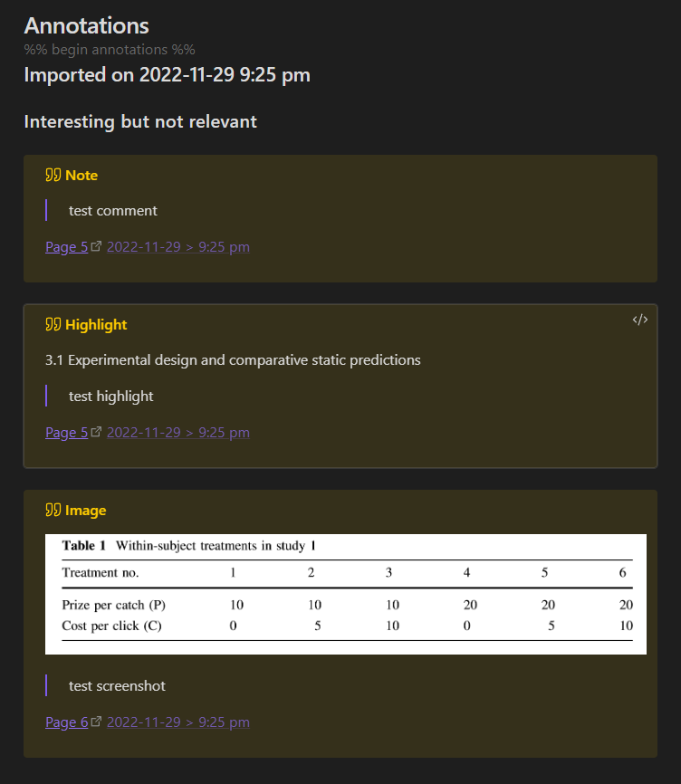The width and height of the screenshot is (681, 784).
Task: Click the external-link icon beside Page 5 in Highlight
Action: (95, 430)
